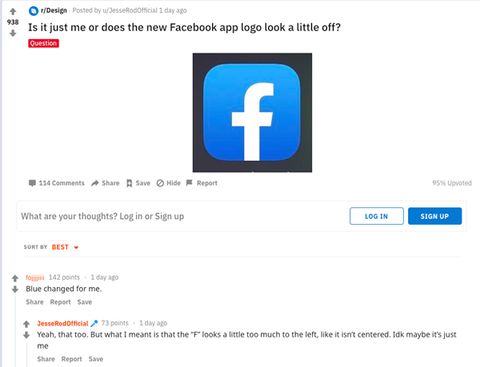Screen dimensions: 480x367
Task: Open the r/Design subreddit link
Action: tap(54, 11)
